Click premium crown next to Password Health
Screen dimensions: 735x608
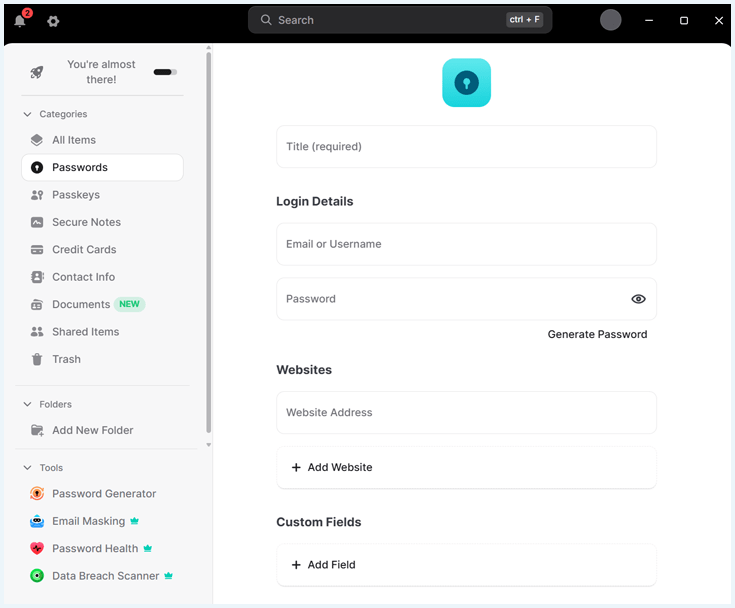pyautogui.click(x=148, y=548)
